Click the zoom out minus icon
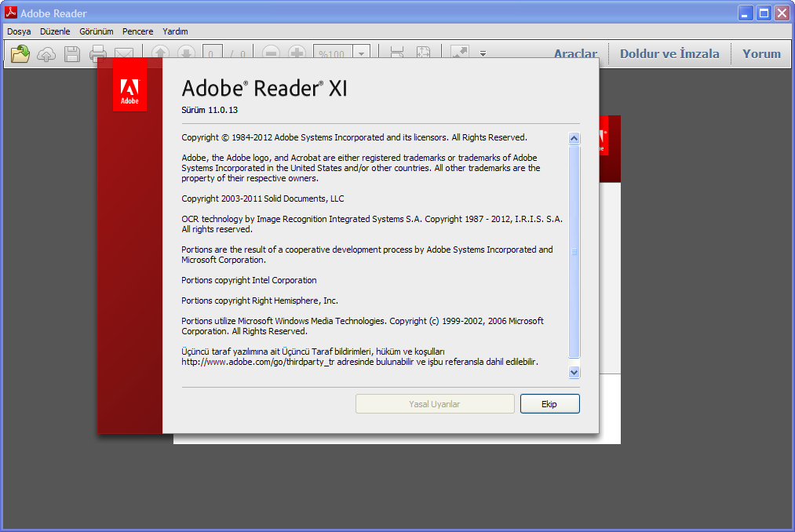The height and width of the screenshot is (532, 795). tap(272, 51)
